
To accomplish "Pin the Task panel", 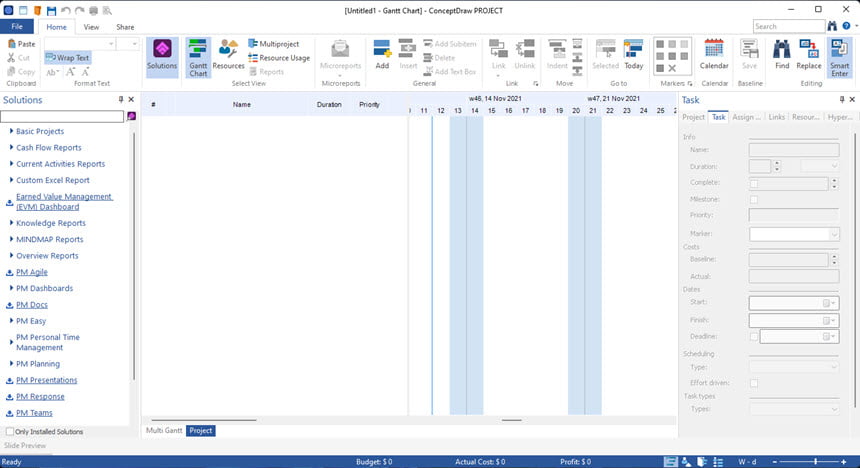I will [842, 99].
